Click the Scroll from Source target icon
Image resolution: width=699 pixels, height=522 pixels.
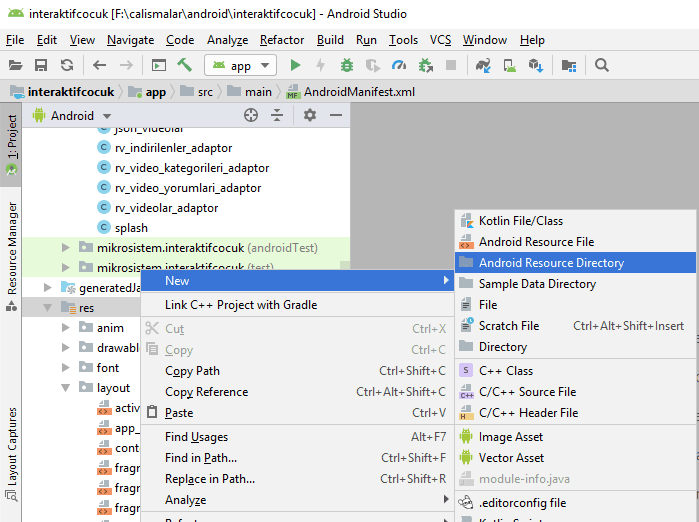point(251,115)
